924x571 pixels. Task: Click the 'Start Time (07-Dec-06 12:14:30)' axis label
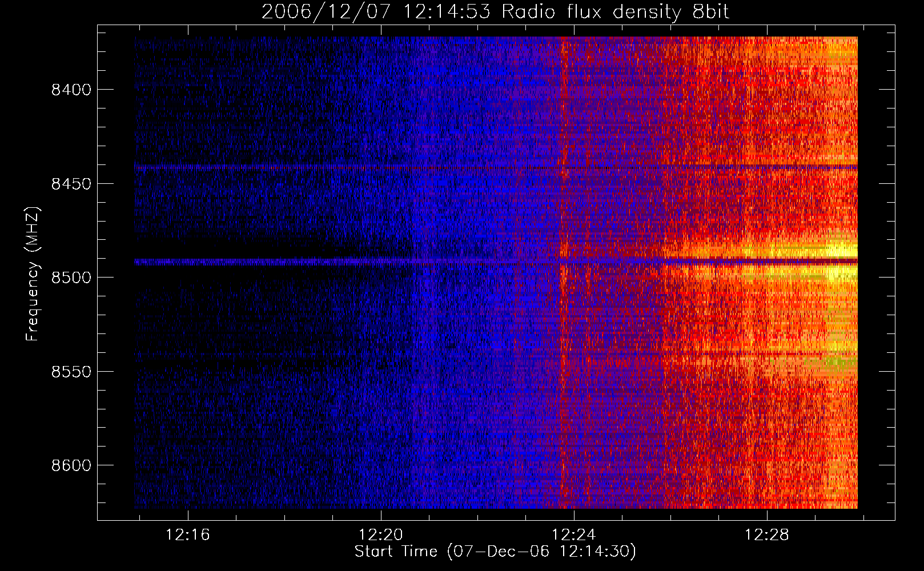click(495, 552)
